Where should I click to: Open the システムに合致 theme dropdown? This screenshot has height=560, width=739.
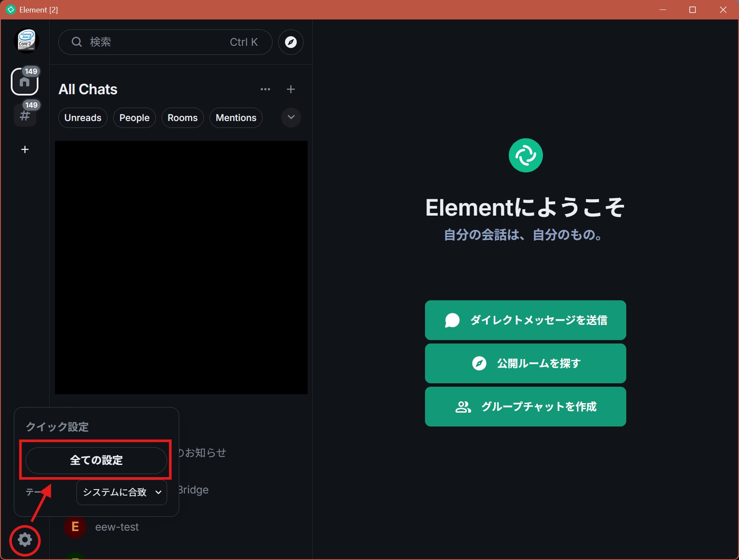pyautogui.click(x=122, y=492)
